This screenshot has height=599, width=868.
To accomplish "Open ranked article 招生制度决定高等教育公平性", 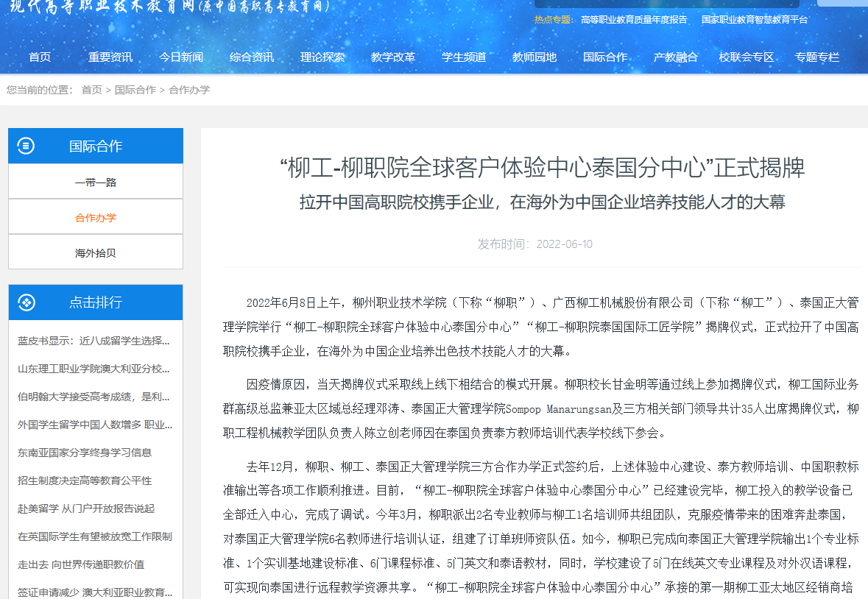I will pos(85,481).
